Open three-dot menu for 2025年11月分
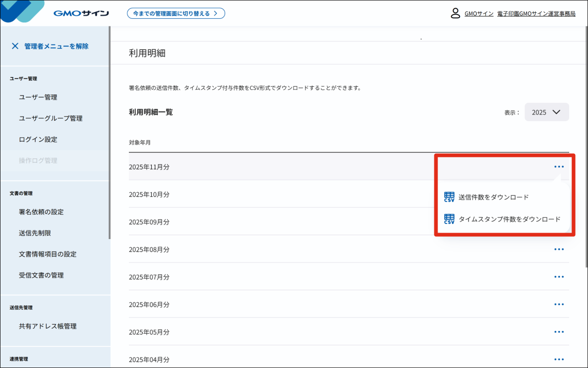The image size is (588, 368). [x=559, y=167]
